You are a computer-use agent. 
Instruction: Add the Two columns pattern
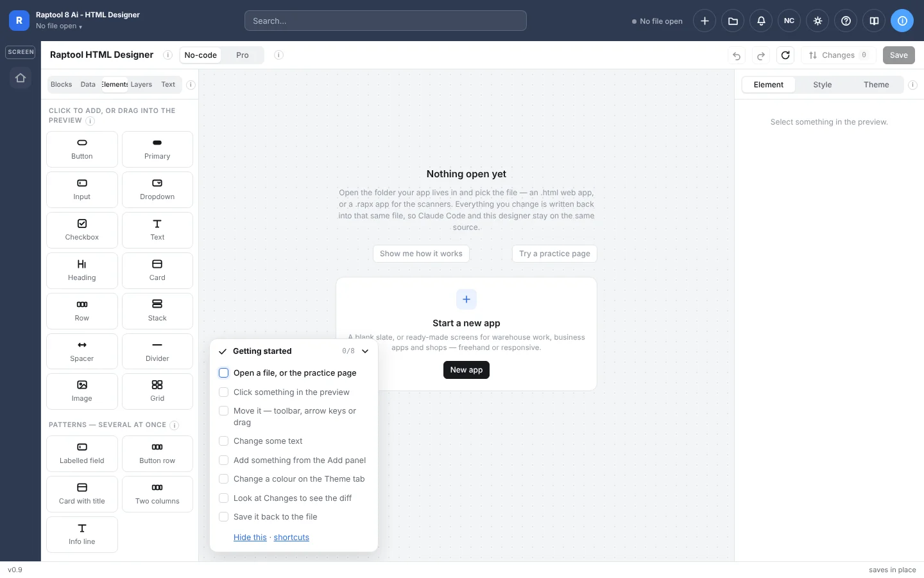[x=157, y=494]
